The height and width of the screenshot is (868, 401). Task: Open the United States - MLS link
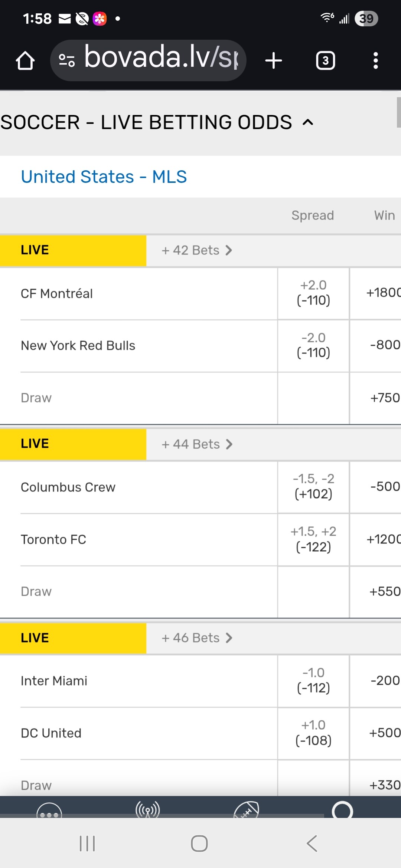[x=104, y=177]
